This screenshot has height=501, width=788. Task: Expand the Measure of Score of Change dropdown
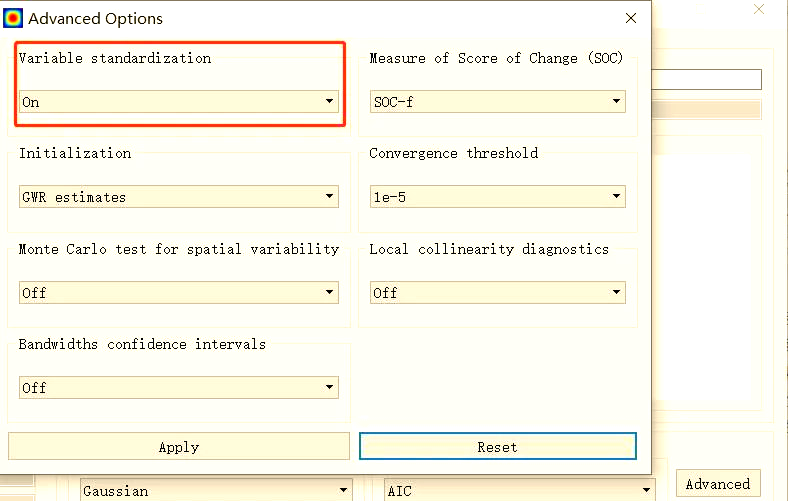(x=498, y=101)
